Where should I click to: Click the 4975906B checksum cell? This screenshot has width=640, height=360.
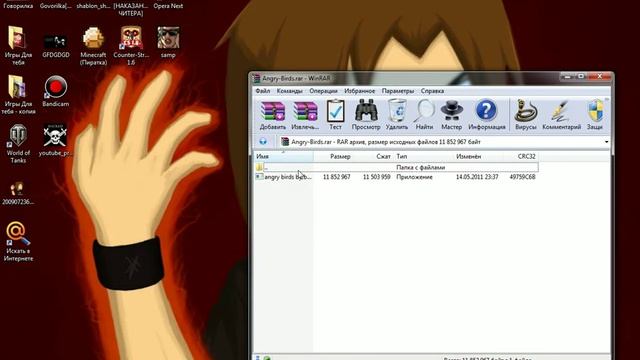click(522, 177)
